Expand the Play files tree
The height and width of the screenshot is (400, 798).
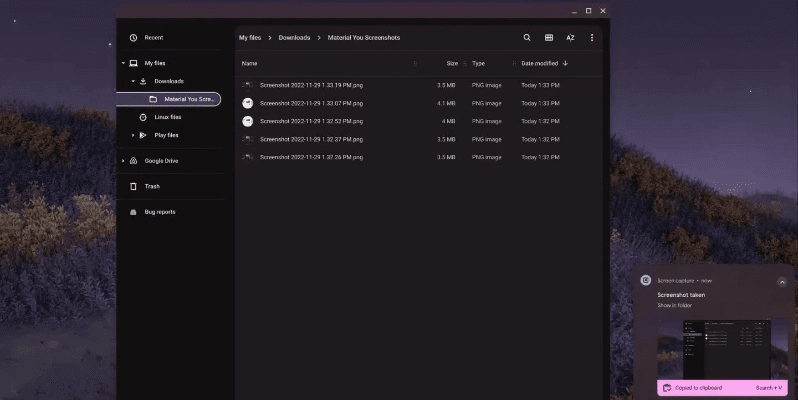[x=132, y=135]
